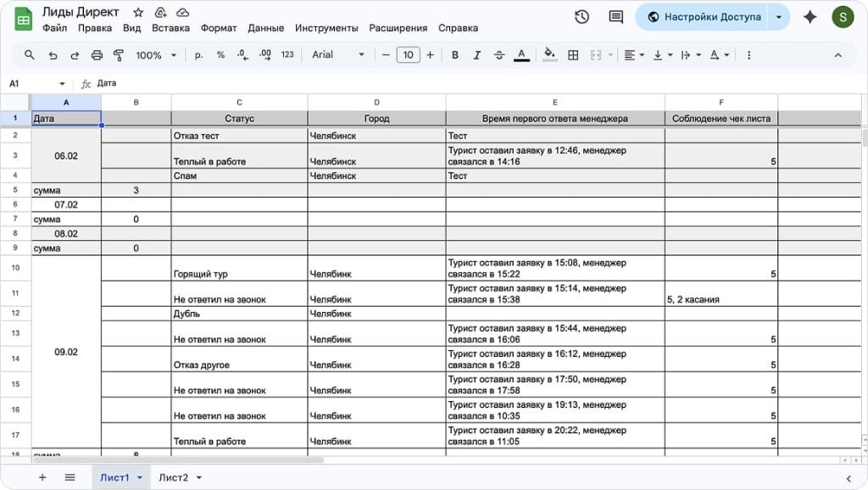Click the undo arrow icon
The height and width of the screenshot is (490, 868).
click(x=53, y=55)
